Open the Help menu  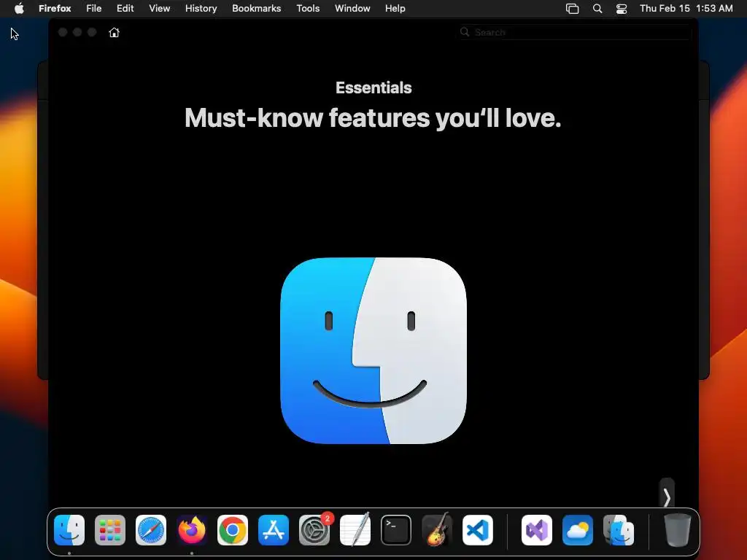395,8
